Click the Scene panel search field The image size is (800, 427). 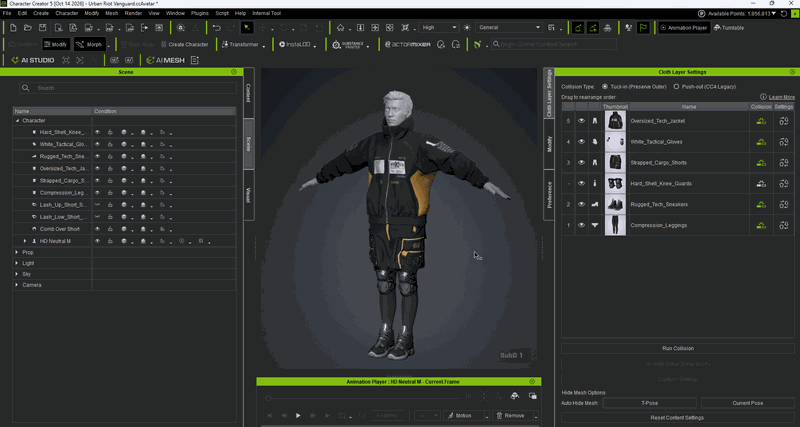point(128,88)
